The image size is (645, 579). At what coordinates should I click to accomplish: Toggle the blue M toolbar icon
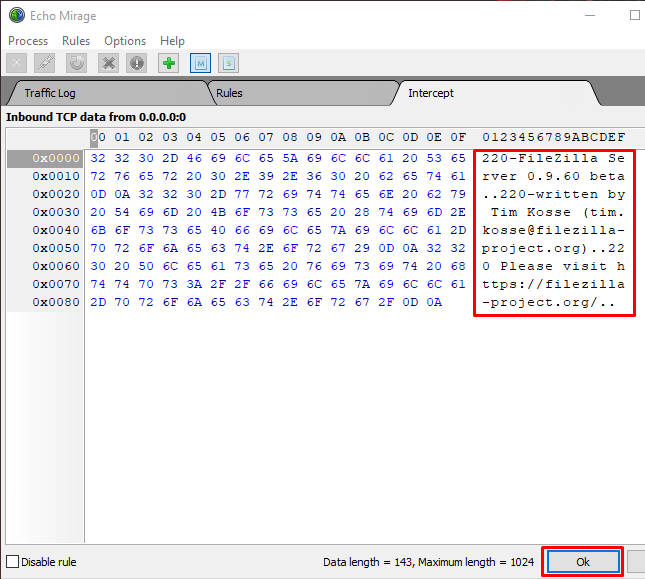tap(200, 63)
